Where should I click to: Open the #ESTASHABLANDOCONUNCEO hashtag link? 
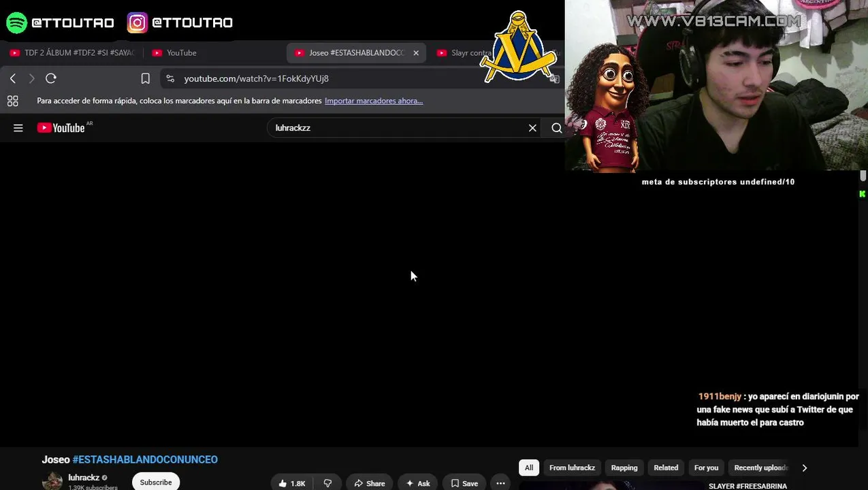145,460
